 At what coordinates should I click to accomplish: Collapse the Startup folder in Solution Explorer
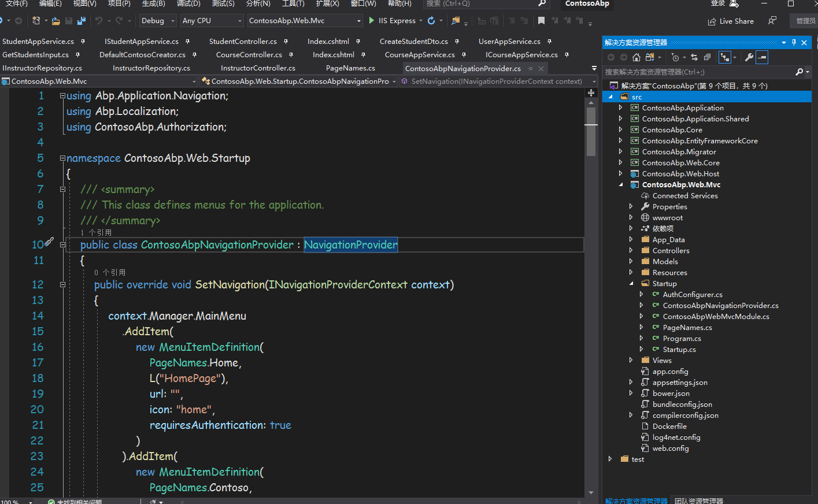pos(631,284)
